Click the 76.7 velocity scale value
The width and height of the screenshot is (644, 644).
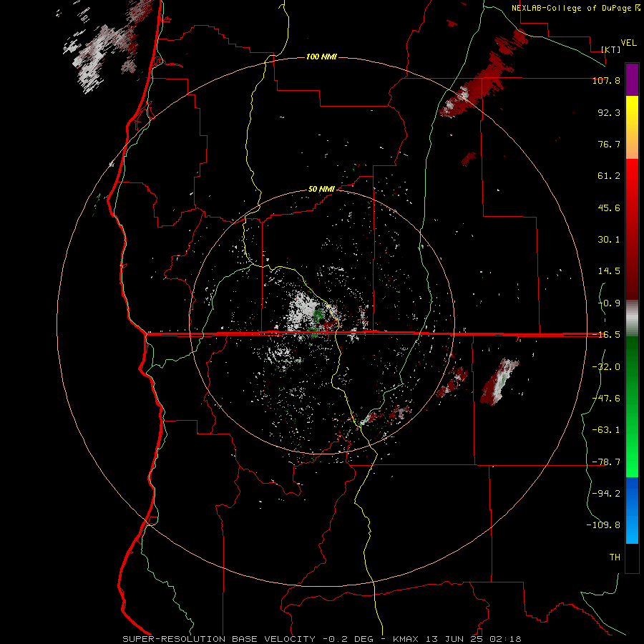click(609, 144)
